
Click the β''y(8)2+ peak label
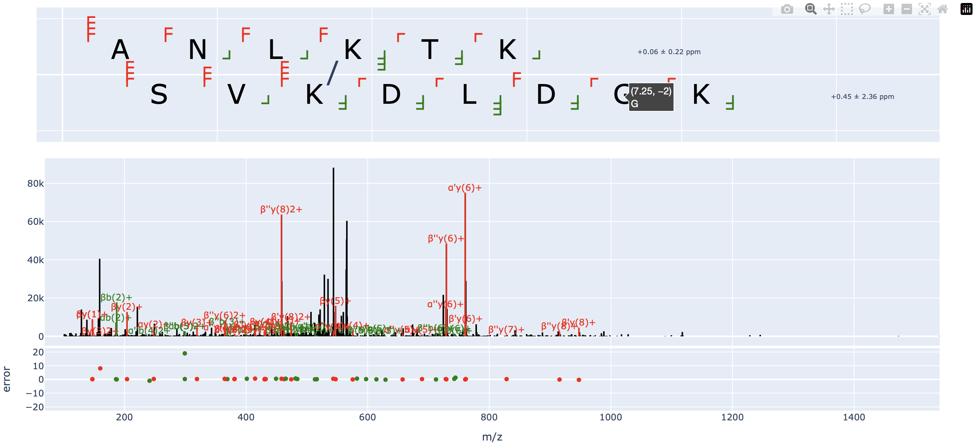pyautogui.click(x=281, y=209)
